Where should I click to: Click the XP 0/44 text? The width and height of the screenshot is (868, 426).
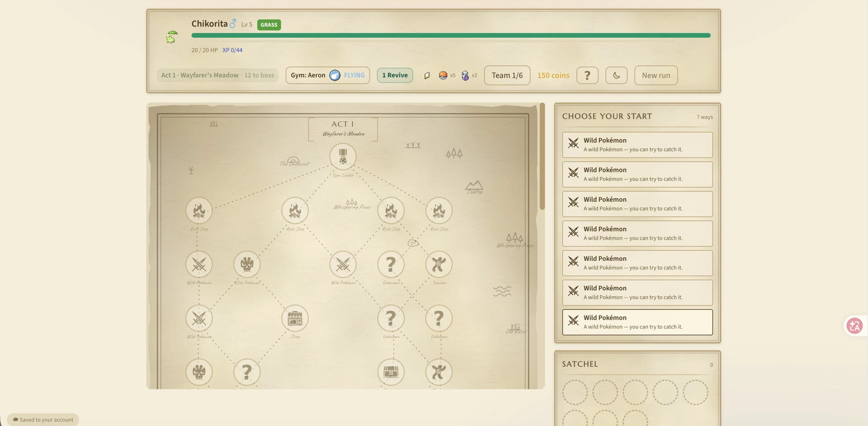point(232,50)
